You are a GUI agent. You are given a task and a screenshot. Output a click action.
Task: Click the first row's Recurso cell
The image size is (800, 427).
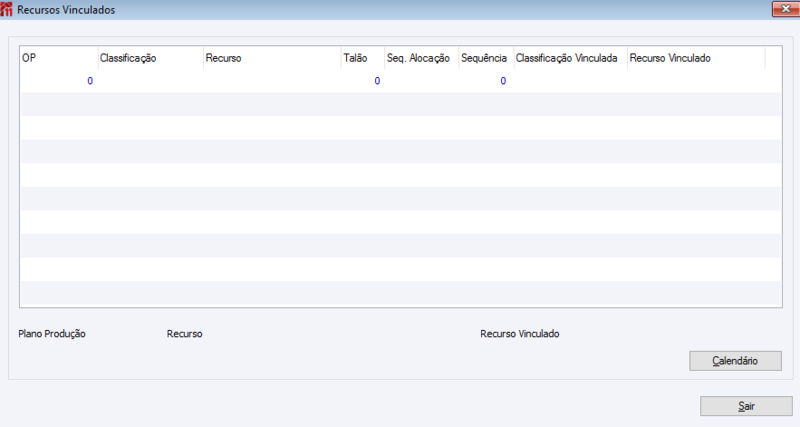point(272,81)
